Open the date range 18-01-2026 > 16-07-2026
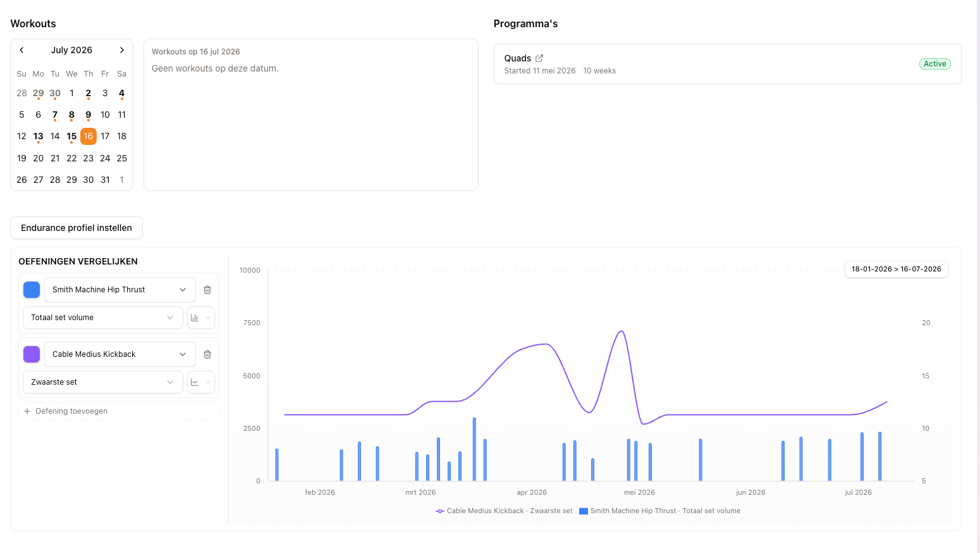The height and width of the screenshot is (553, 980). pyautogui.click(x=896, y=269)
